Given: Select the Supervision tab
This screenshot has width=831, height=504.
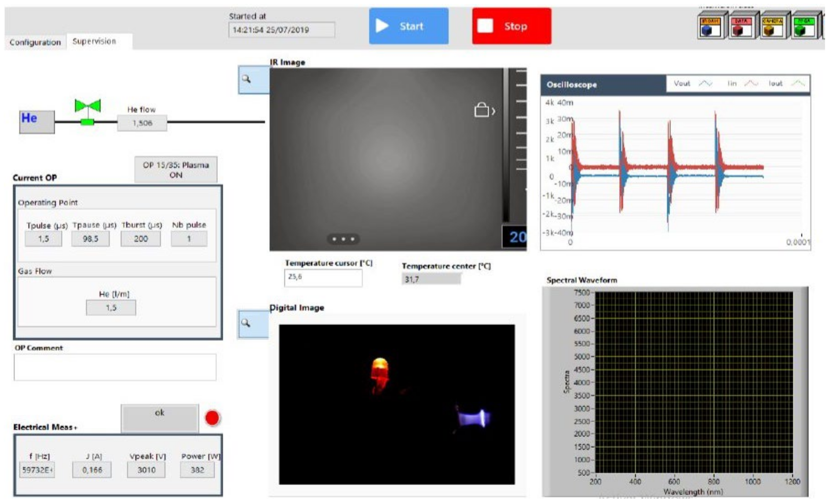Looking at the screenshot, I should click(x=94, y=42).
